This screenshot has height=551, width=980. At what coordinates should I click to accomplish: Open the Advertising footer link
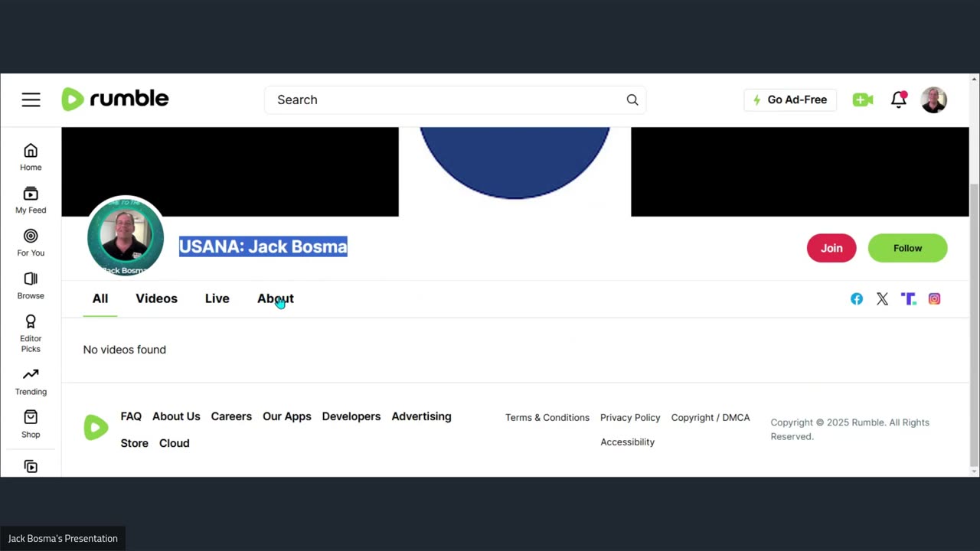point(421,416)
